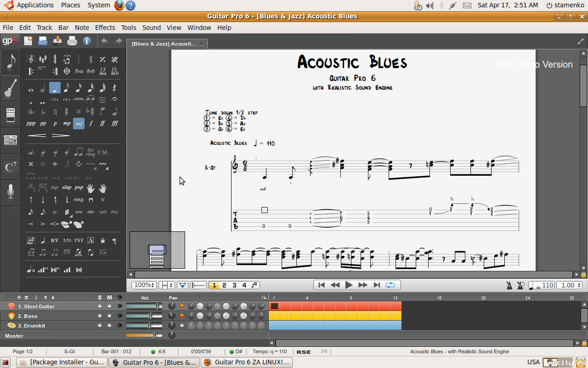This screenshot has width=588, height=368.
Task: Save the score with the save icon
Action: tap(57, 41)
